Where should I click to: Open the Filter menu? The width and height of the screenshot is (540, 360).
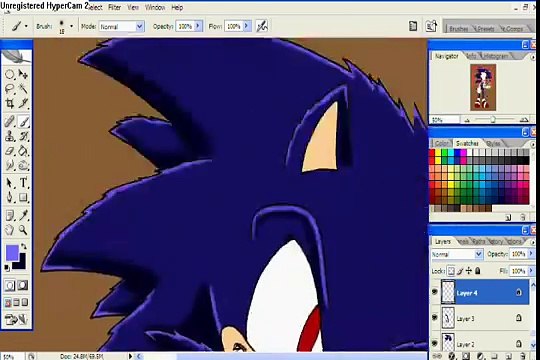tap(114, 7)
